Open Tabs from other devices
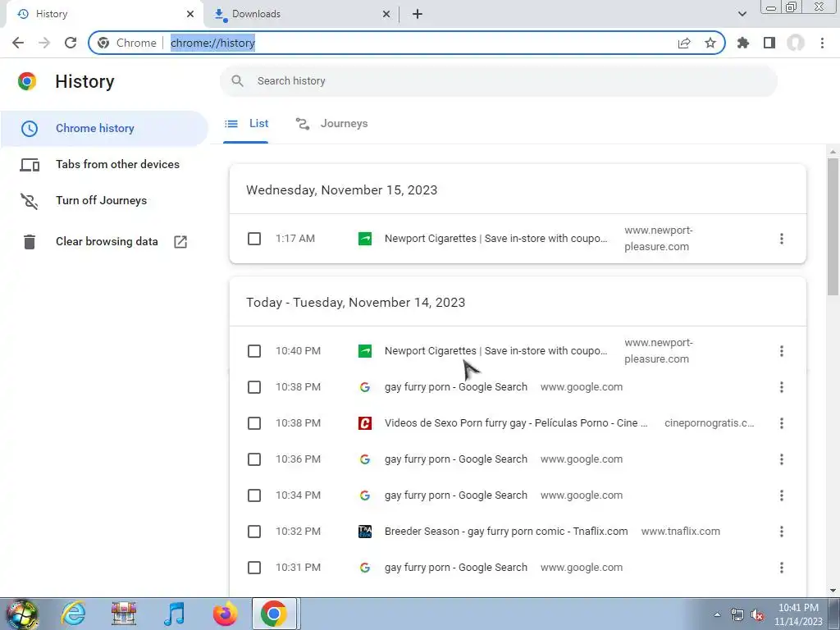 coord(104,164)
